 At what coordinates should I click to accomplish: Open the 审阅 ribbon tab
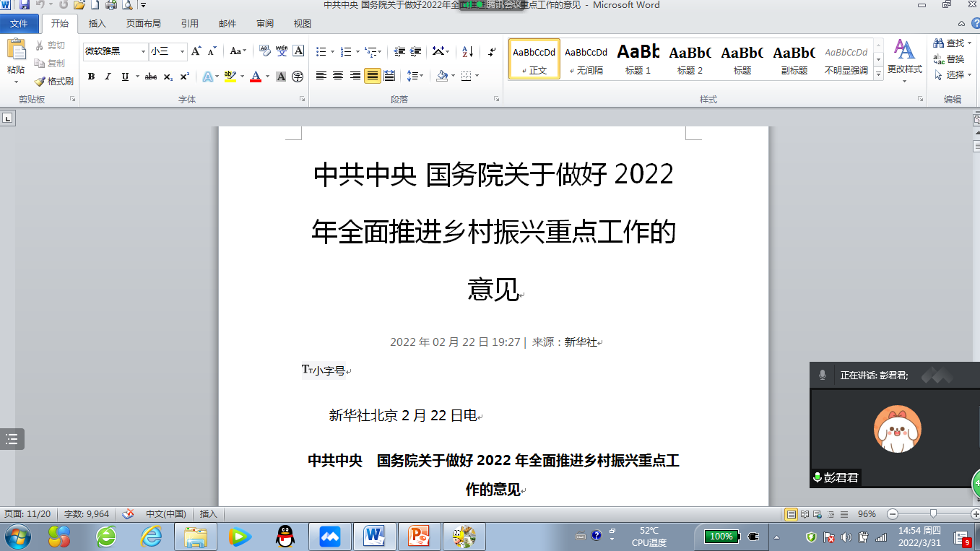[265, 24]
